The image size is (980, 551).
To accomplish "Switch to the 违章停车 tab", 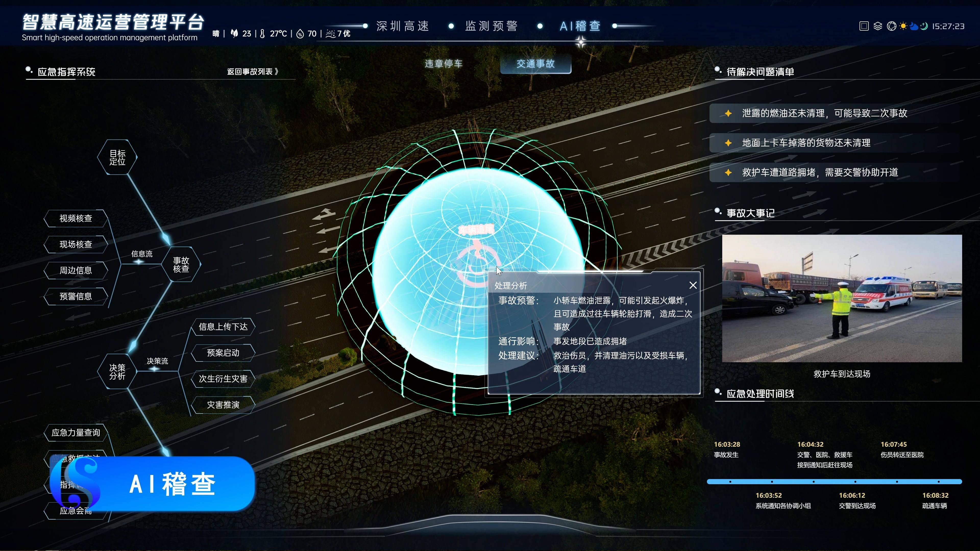I will [444, 64].
